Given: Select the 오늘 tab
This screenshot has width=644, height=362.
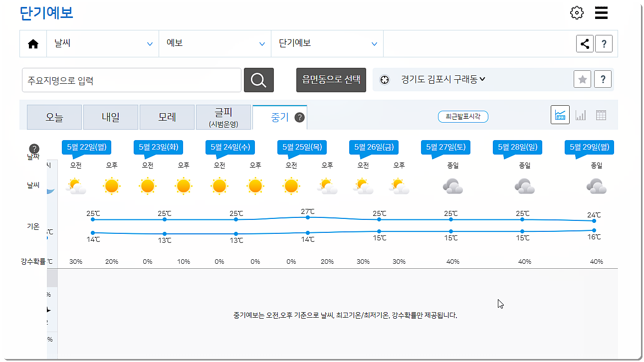Looking at the screenshot, I should pos(54,118).
